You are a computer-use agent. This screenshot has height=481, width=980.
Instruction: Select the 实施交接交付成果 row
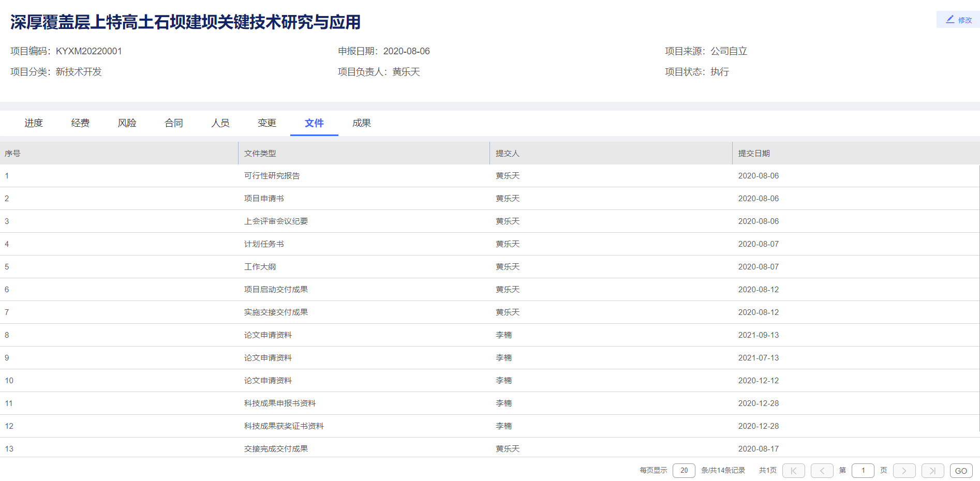(489, 312)
